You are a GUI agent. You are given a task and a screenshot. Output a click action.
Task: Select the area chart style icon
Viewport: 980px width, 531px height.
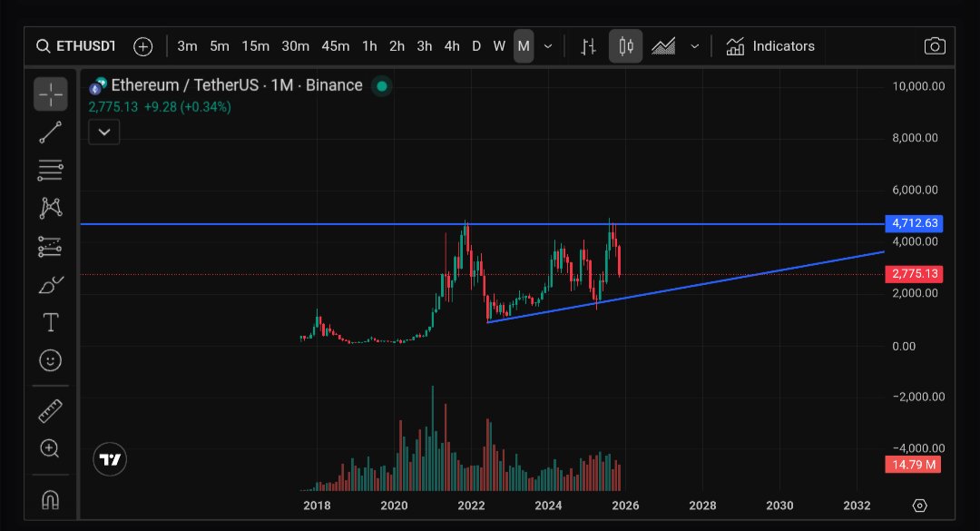(x=663, y=46)
